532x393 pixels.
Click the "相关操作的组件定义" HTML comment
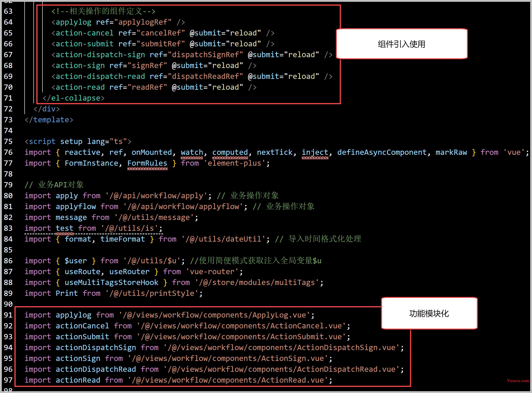coord(103,11)
